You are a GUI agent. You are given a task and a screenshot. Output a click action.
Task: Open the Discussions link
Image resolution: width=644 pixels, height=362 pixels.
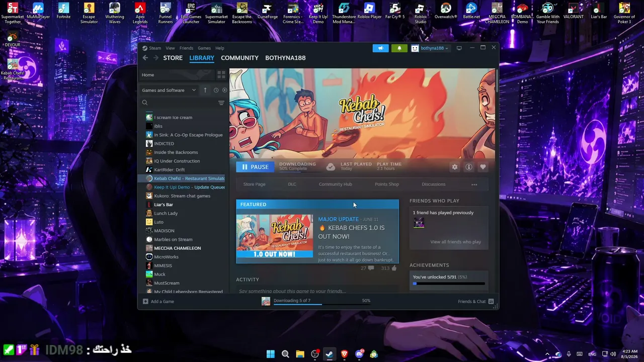[x=434, y=185]
